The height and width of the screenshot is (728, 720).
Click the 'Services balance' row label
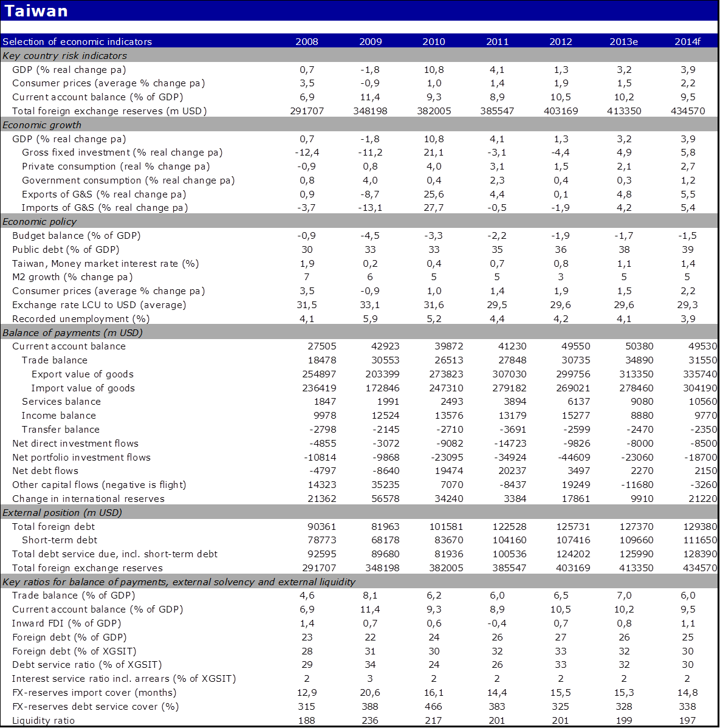point(61,401)
